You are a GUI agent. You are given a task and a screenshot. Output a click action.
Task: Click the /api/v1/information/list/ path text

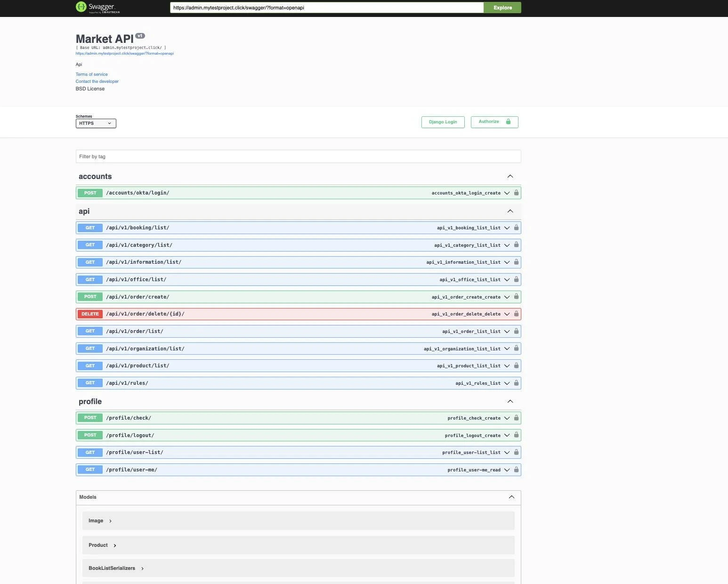tap(144, 262)
